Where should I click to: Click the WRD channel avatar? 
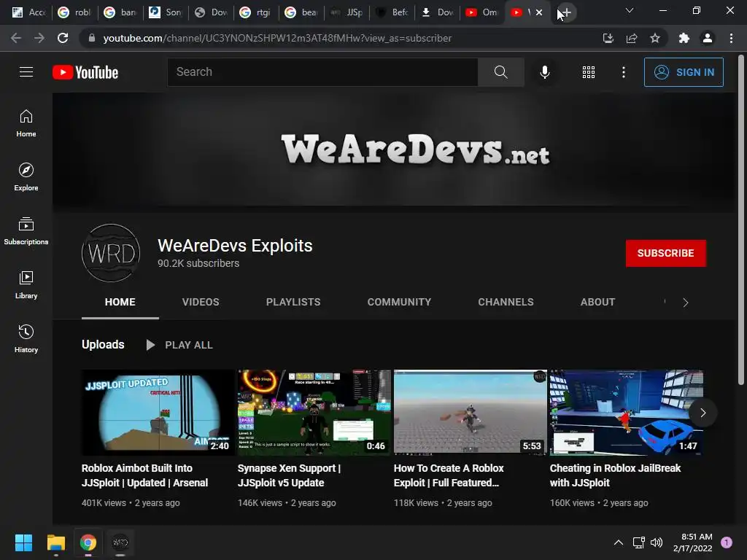click(x=111, y=253)
